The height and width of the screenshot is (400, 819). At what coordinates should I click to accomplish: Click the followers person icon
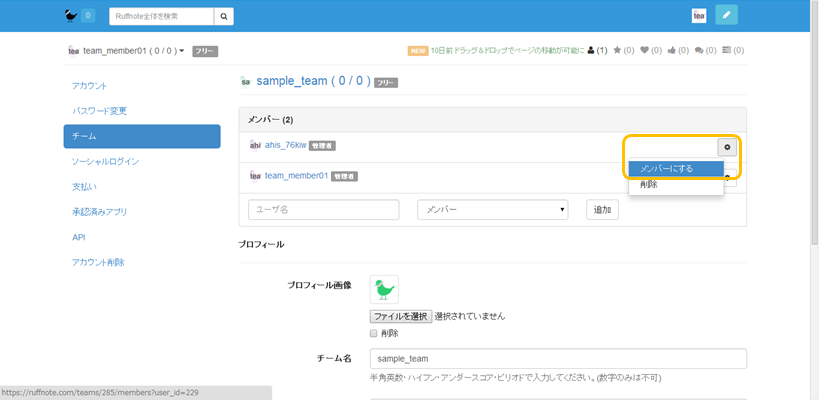coord(590,50)
